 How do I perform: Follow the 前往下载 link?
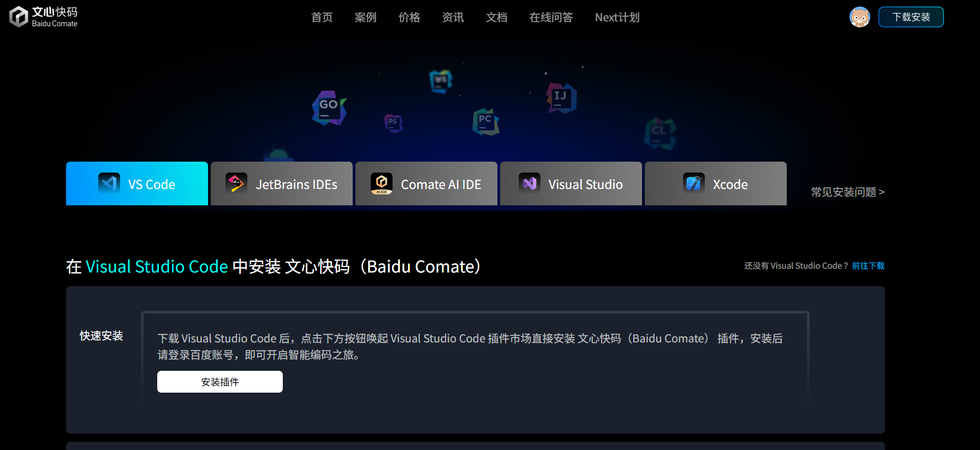(868, 266)
